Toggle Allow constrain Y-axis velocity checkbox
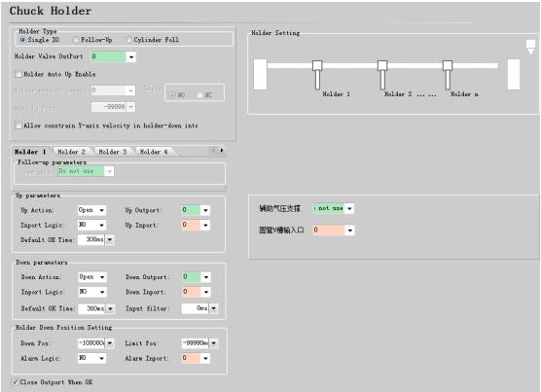This screenshot has width=541, height=392. (x=18, y=125)
